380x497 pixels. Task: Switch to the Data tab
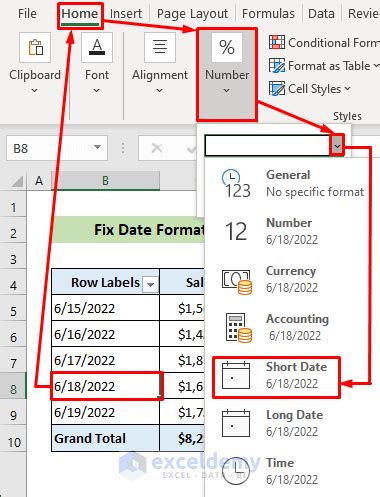tap(321, 14)
